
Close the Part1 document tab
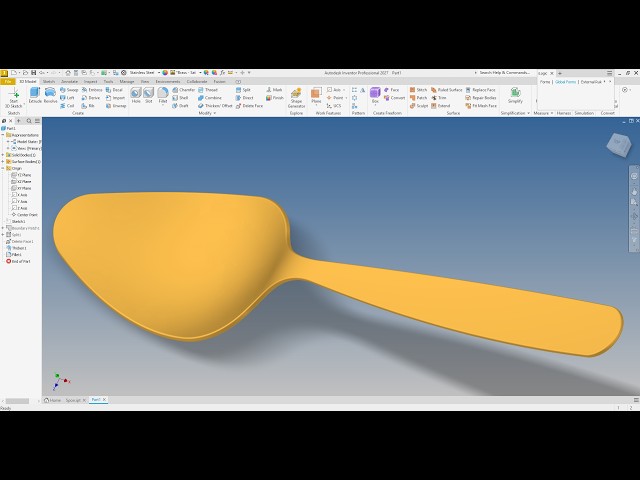click(104, 400)
